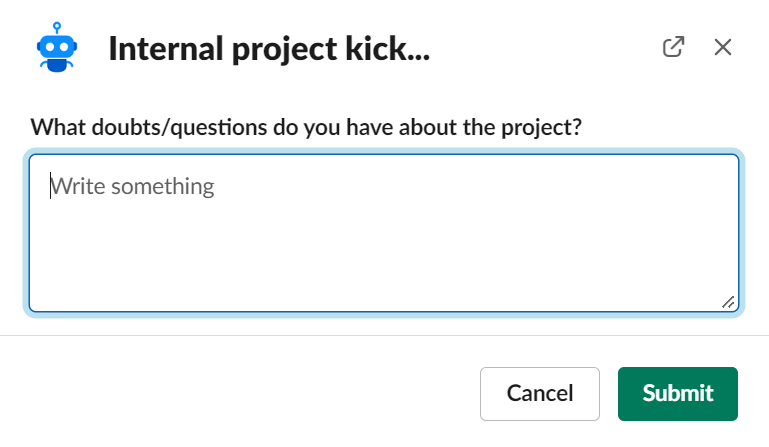Image resolution: width=769 pixels, height=447 pixels.
Task: Click the diagonal grip in the textarea corner
Action: tap(728, 302)
